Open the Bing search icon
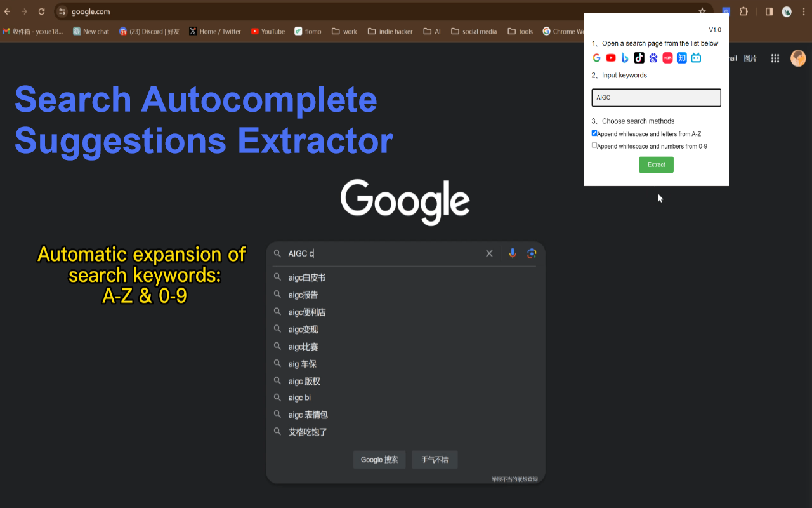812x508 pixels. 625,58
